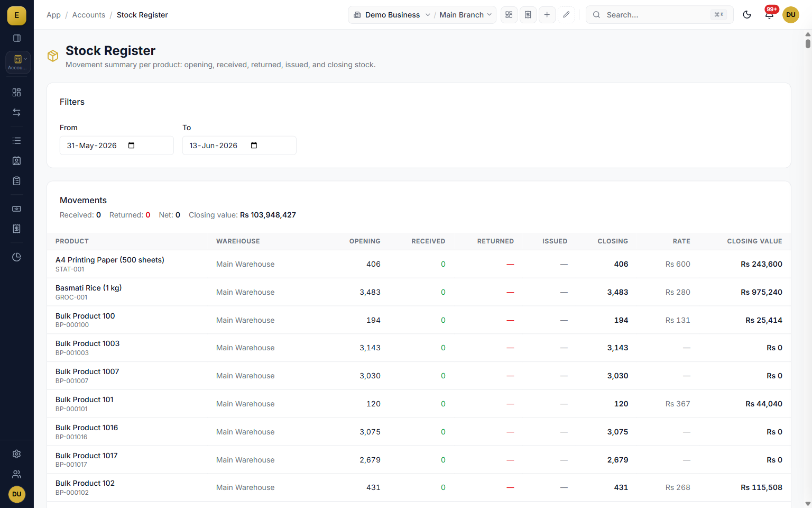Click the apps grid icon in header

tap(509, 15)
